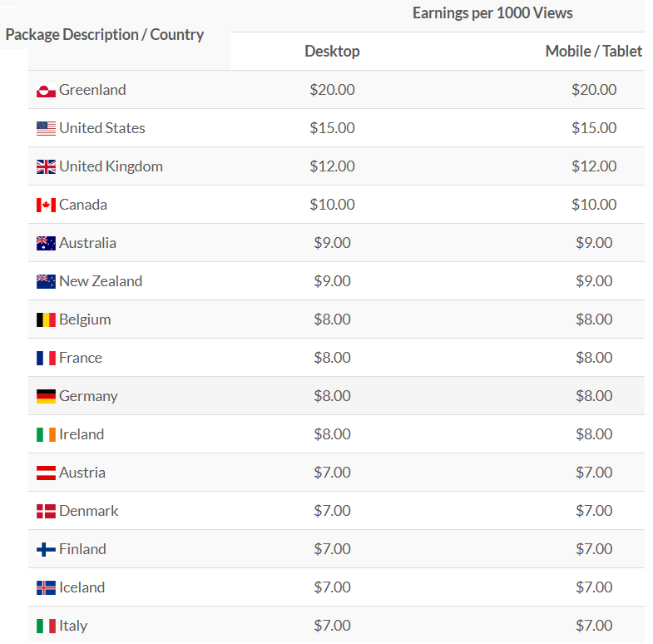Screen dimensions: 653x644
Task: Click the Belgium flag icon
Action: click(x=46, y=320)
